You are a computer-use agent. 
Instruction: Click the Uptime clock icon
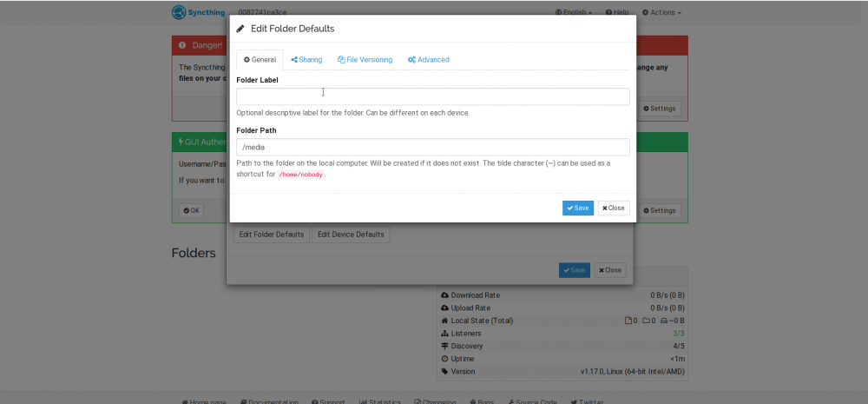click(444, 359)
